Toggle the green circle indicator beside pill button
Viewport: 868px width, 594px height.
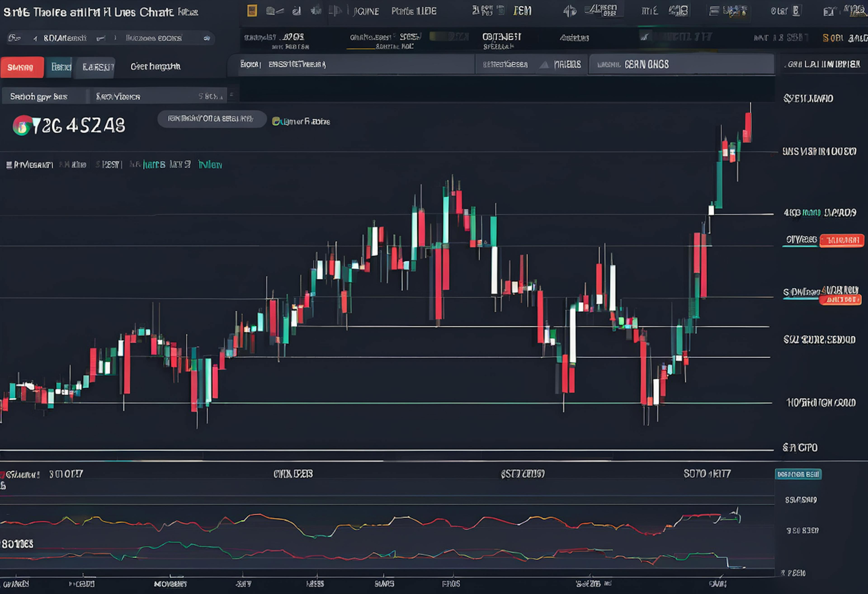[276, 121]
